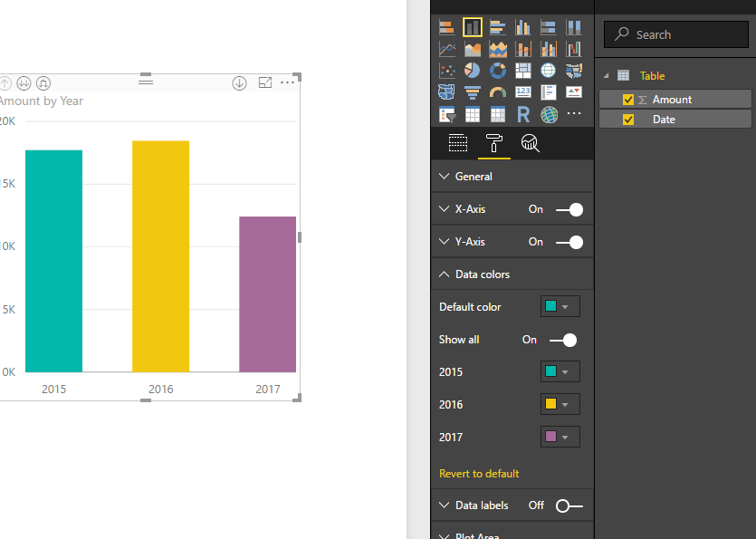Open the Default color dropdown
Image resolution: width=756 pixels, height=539 pixels.
[x=560, y=306]
